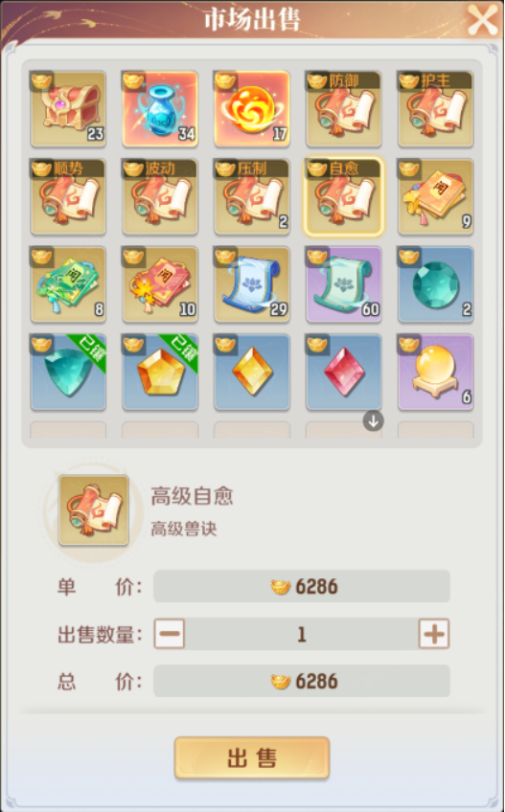Viewport: 505px width, 812px height.
Task: Select the highlighted 自愈 scroll
Action: (x=344, y=197)
